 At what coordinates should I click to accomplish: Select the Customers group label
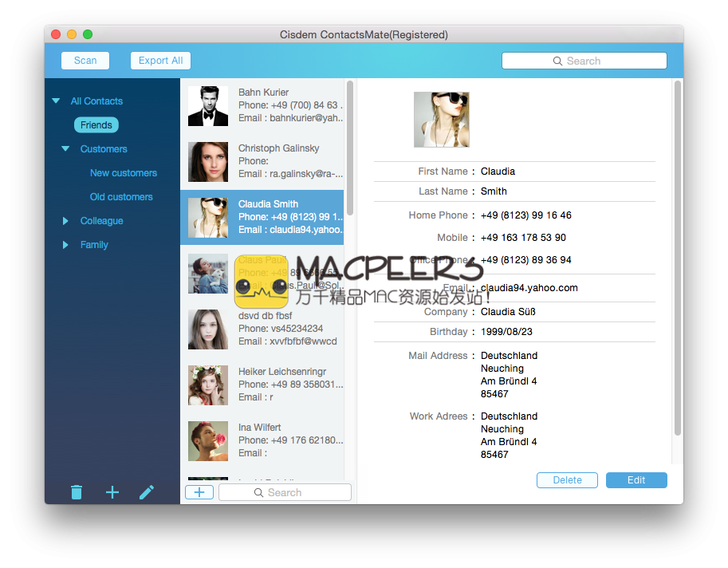[104, 148]
